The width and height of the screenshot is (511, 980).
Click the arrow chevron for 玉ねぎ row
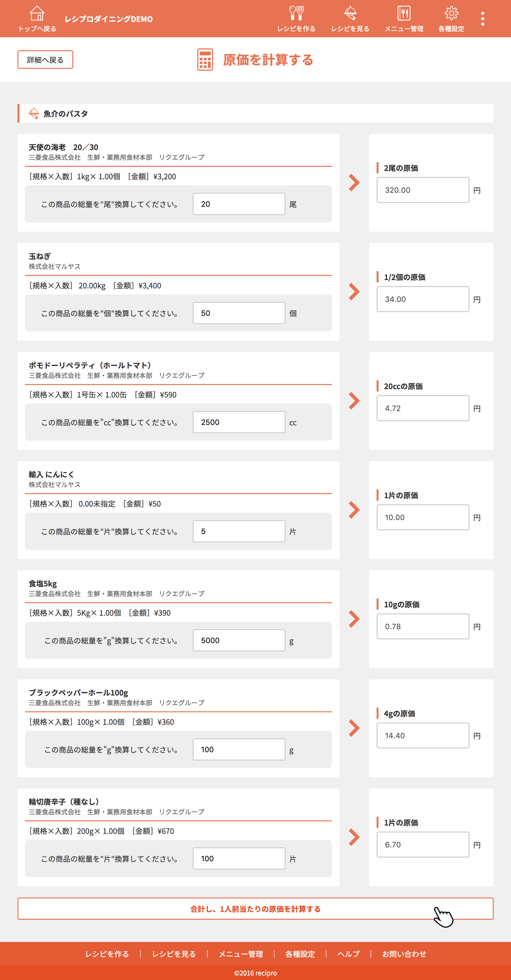tap(354, 292)
